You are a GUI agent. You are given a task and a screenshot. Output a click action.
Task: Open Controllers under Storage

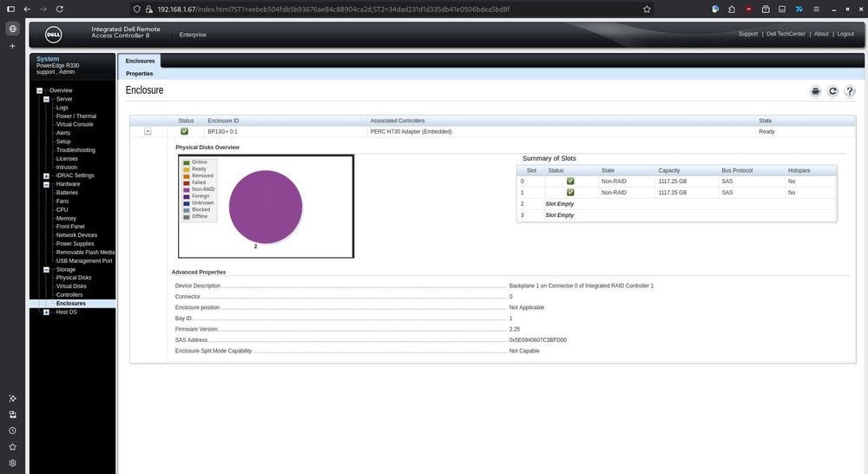pyautogui.click(x=69, y=295)
